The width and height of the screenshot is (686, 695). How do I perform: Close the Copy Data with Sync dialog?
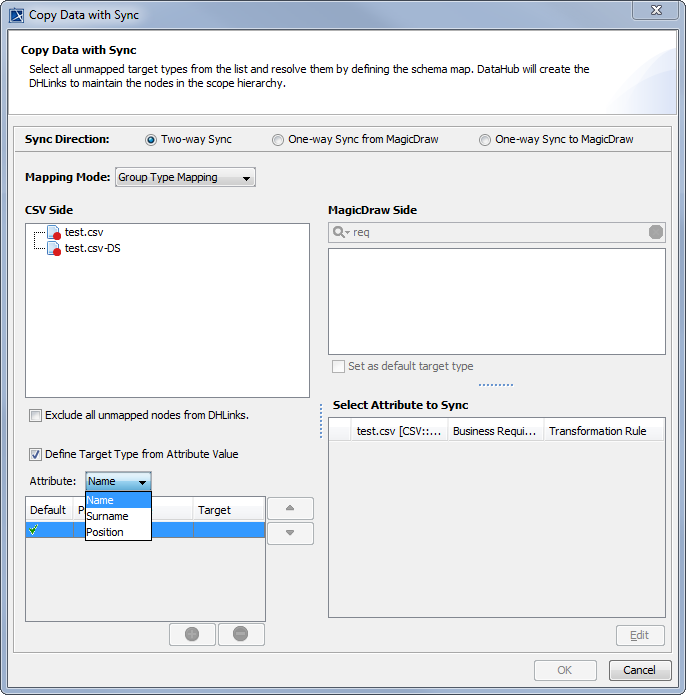[x=656, y=10]
